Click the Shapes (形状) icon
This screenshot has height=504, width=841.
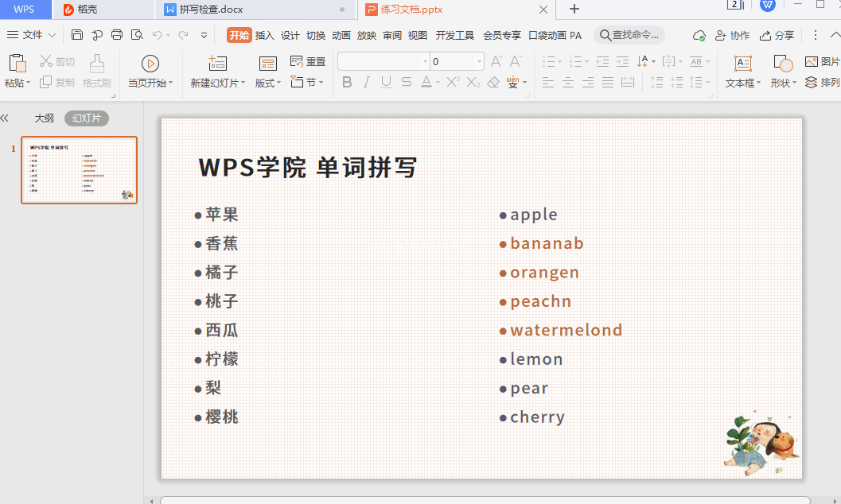pyautogui.click(x=783, y=64)
